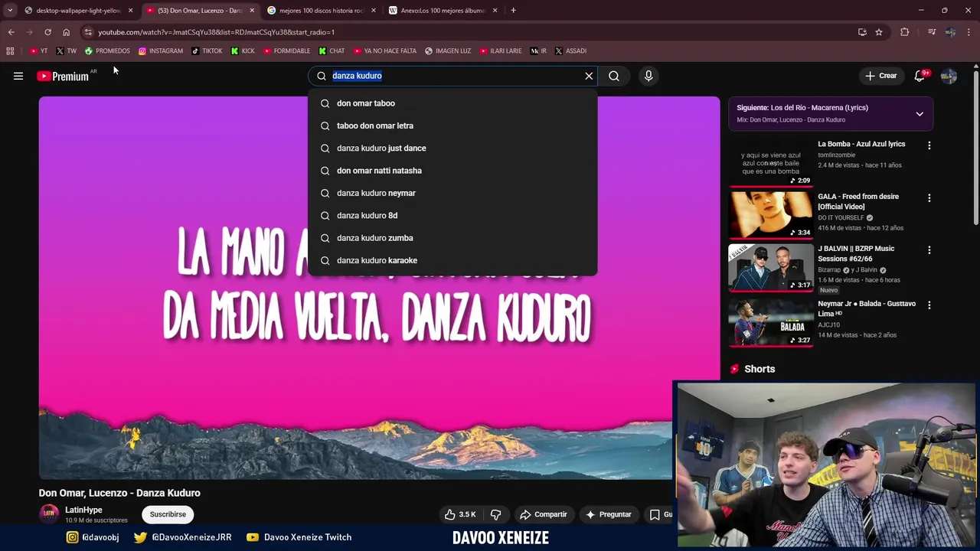Reload the page
The height and width of the screenshot is (551, 980).
click(47, 32)
